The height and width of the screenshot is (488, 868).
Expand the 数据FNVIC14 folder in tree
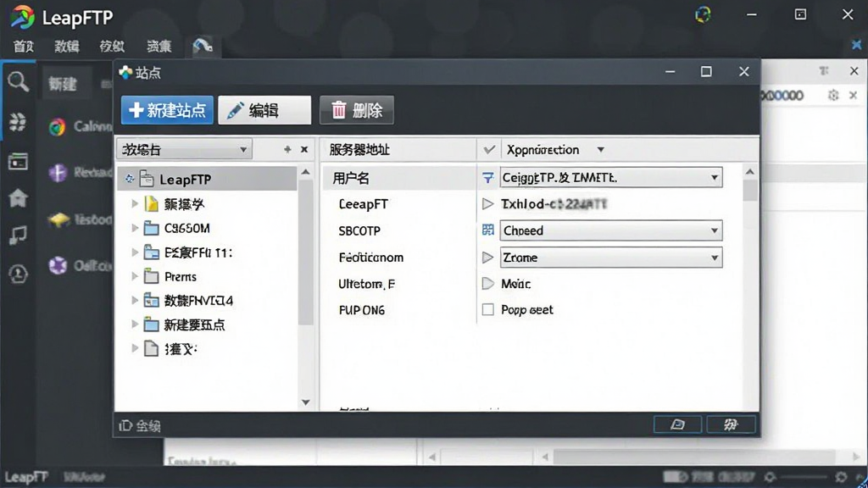tap(135, 300)
